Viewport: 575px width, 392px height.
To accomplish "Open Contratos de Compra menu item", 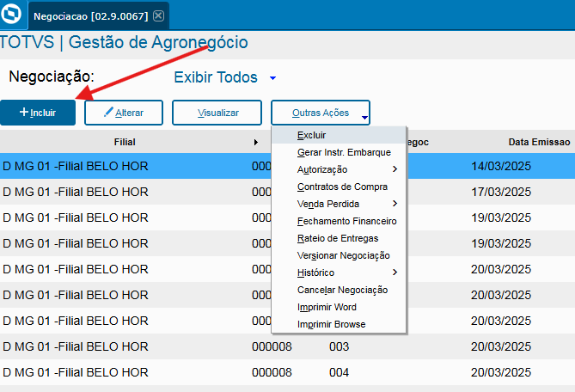I will (339, 187).
